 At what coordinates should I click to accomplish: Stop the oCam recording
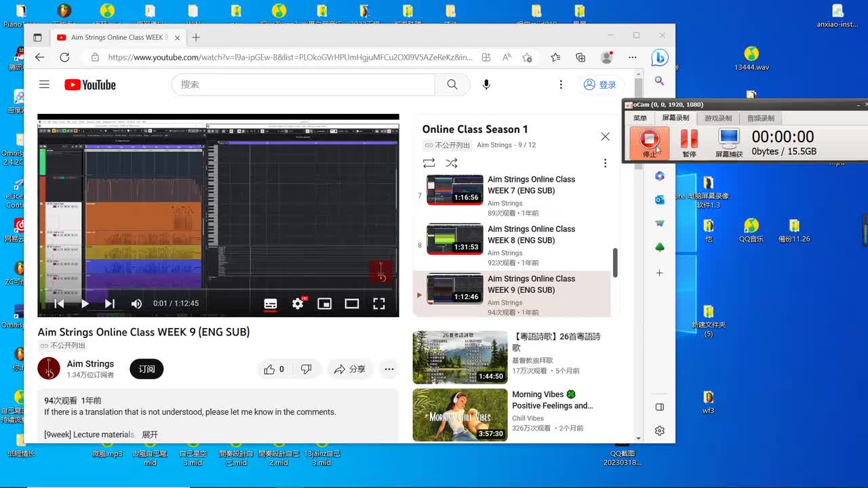tap(650, 142)
